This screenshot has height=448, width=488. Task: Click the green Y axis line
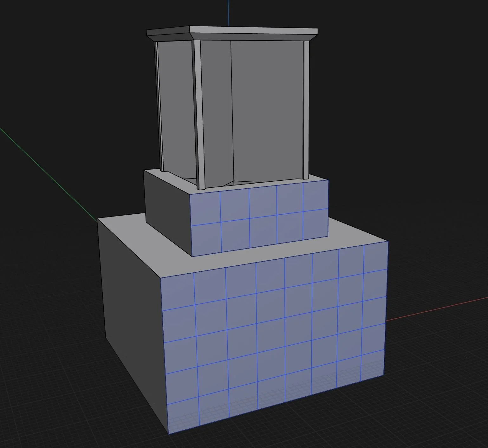(48, 174)
